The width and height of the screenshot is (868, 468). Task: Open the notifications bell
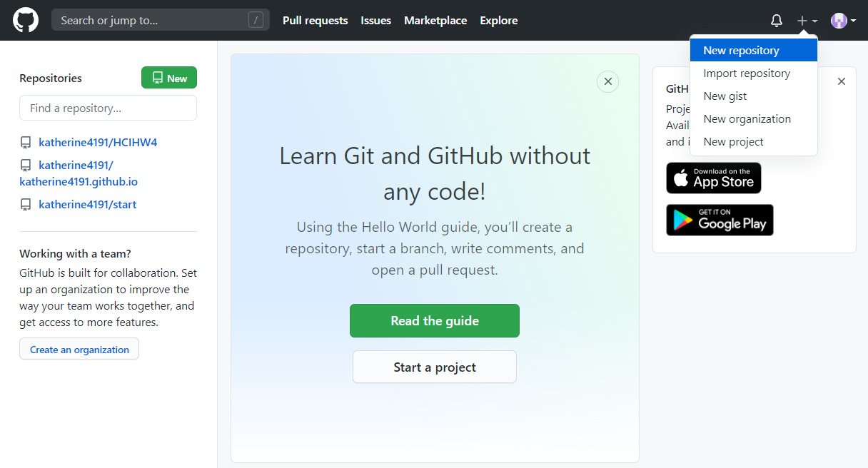[x=777, y=21]
